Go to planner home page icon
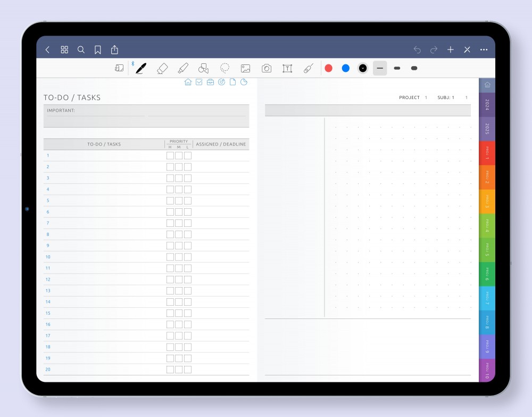Image resolution: width=532 pixels, height=417 pixels. (x=188, y=82)
